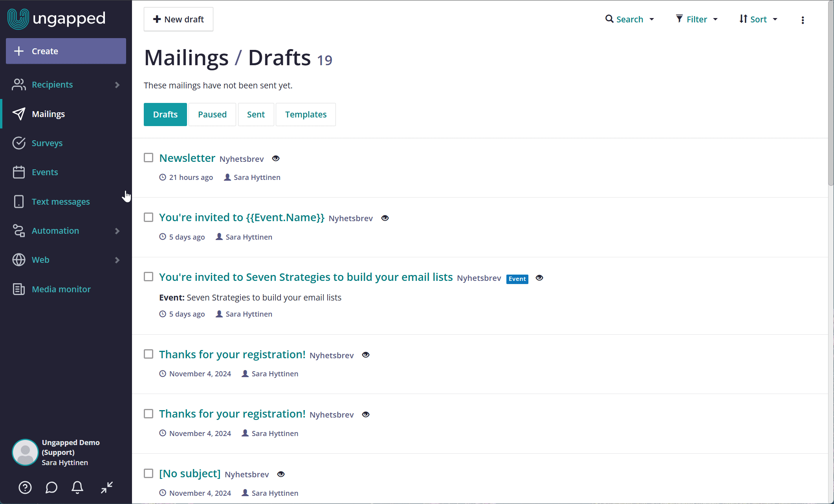Open the Recipients section icon

point(19,84)
